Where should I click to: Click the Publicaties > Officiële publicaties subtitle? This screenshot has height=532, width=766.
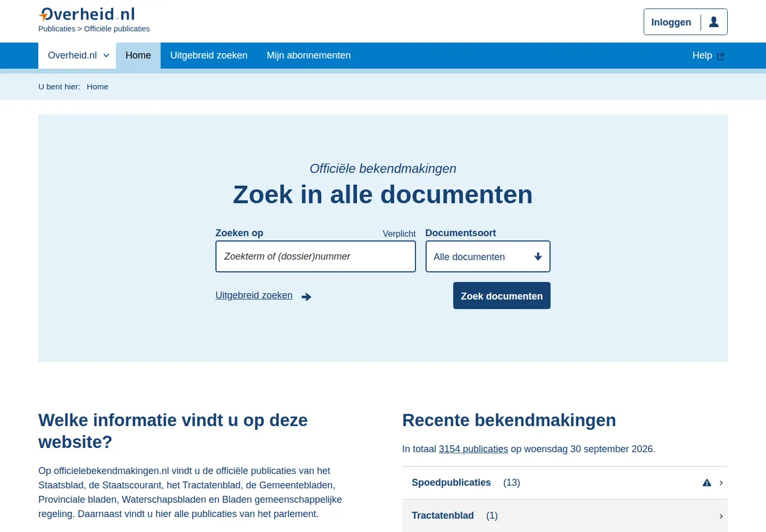click(94, 29)
